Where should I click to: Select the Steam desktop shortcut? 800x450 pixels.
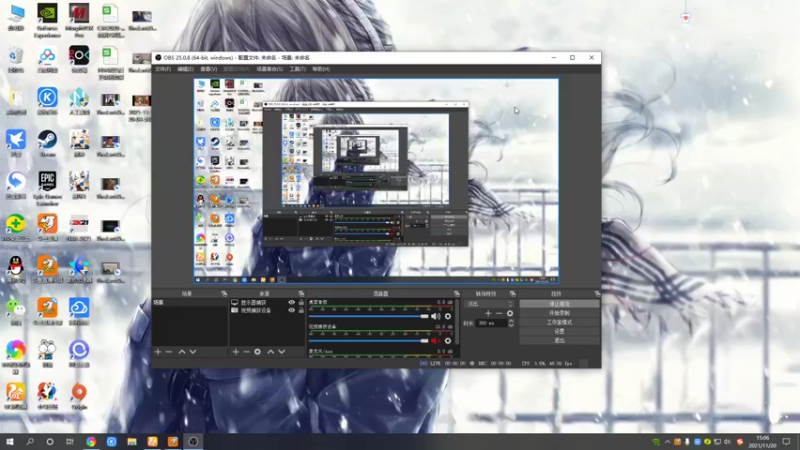(x=47, y=143)
